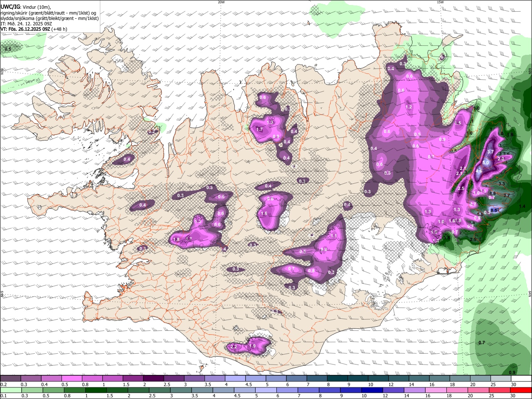Click bright red rain swatch at 30
Viewport: 532px width, 399px height.
pyautogui.click(x=522, y=390)
